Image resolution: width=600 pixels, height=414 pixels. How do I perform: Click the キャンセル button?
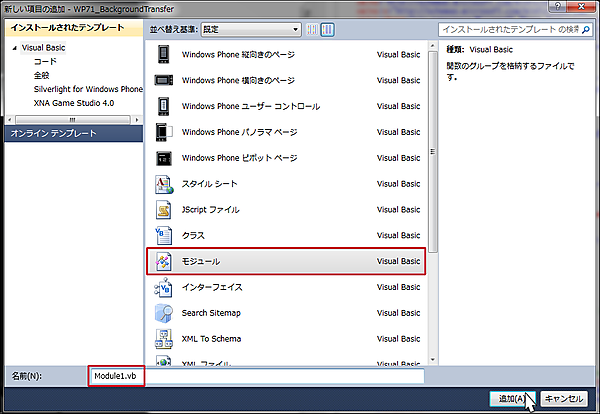coord(564,399)
